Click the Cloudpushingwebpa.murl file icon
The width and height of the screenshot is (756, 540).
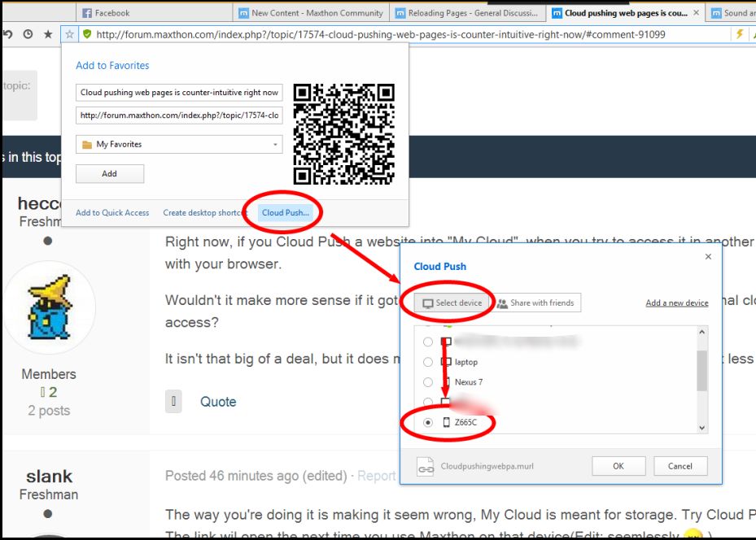coord(426,466)
